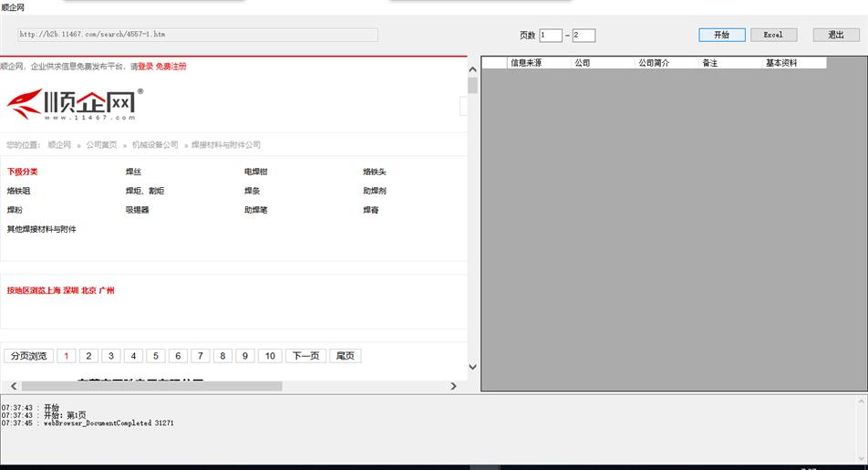The width and height of the screenshot is (868, 470).
Task: Select the 焊丝 subcategory
Action: [133, 172]
